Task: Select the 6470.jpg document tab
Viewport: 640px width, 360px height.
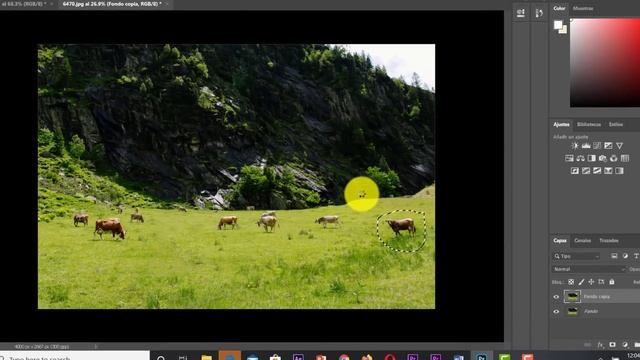Action: [112, 4]
